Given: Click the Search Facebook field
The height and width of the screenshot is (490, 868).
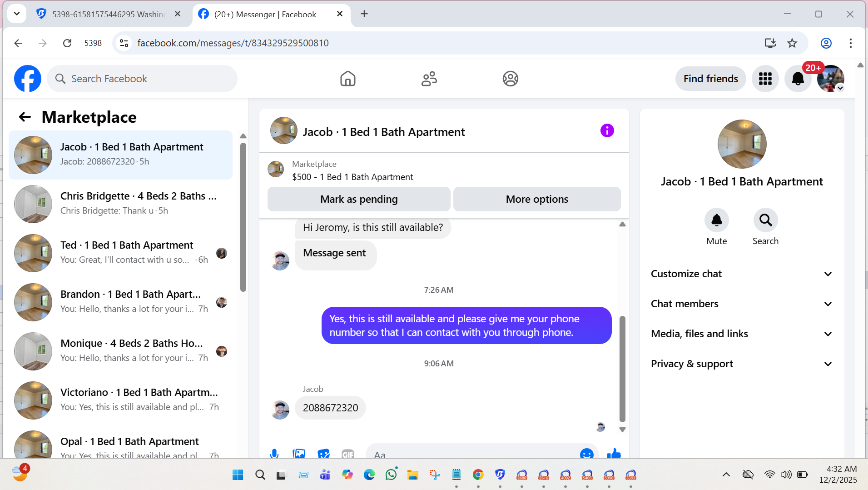Looking at the screenshot, I should (142, 79).
